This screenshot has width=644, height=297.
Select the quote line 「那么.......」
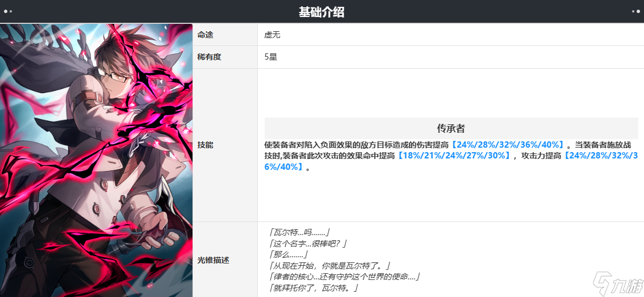pos(287,254)
